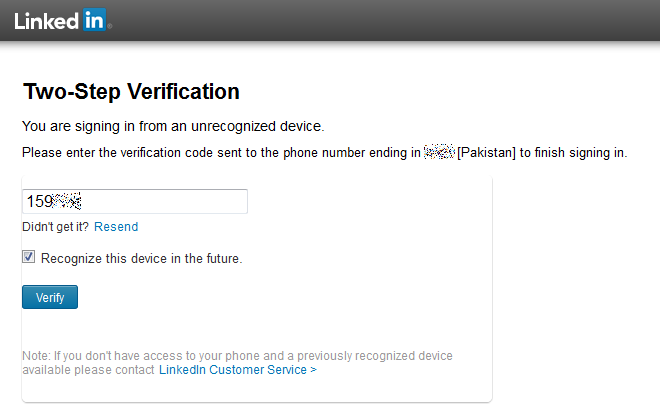Click the "Please enter the verification code" sentence

pos(325,152)
